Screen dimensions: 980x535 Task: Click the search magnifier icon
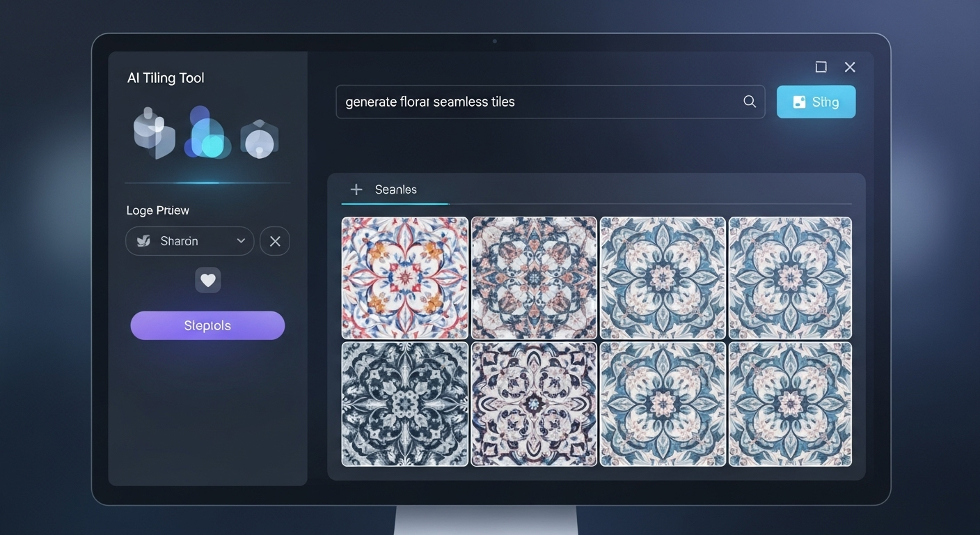pyautogui.click(x=750, y=101)
